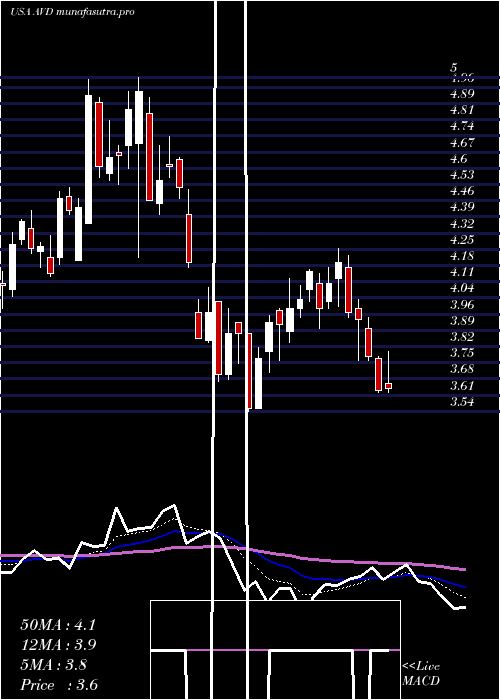The height and width of the screenshot is (700, 500).
Task: Click the 4.53 price axis label
Action: pyautogui.click(x=462, y=175)
